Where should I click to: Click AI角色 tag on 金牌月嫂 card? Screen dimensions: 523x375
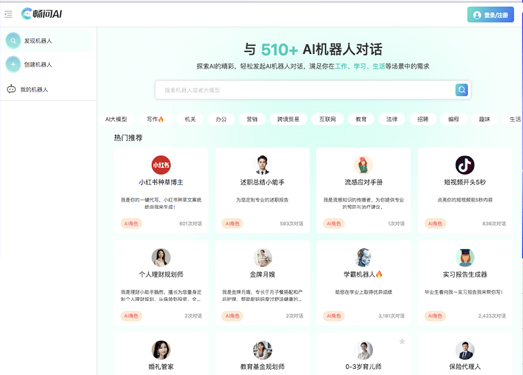pyautogui.click(x=232, y=316)
